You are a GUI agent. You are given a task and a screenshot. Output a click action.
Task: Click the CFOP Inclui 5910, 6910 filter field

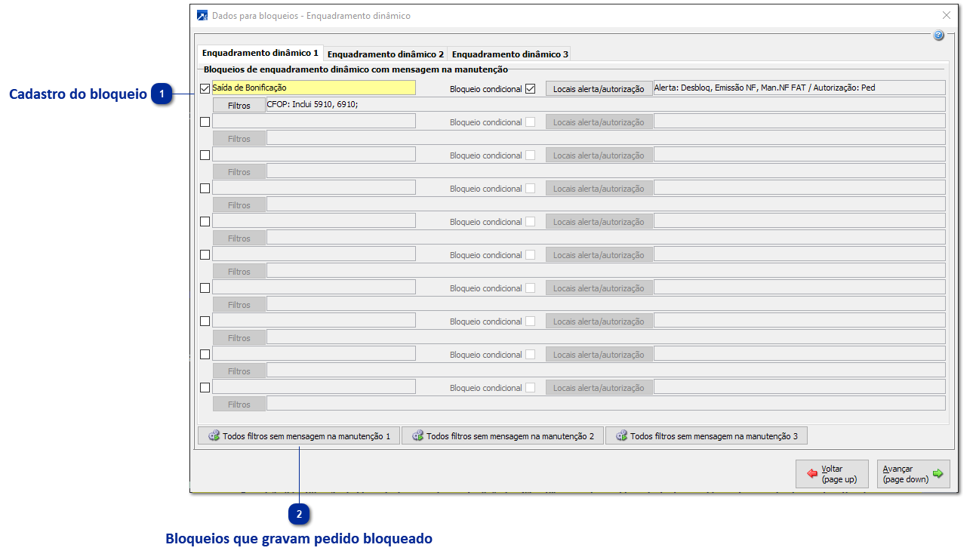[605, 105]
